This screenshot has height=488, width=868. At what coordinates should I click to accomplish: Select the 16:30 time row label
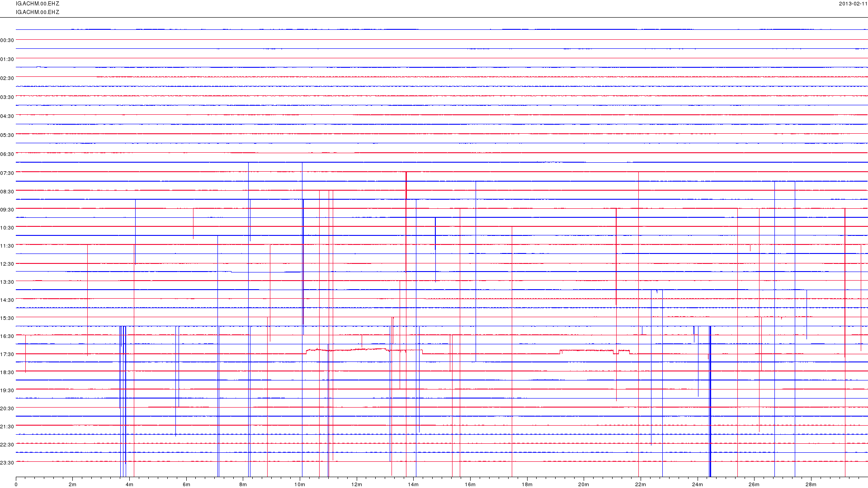(x=7, y=336)
